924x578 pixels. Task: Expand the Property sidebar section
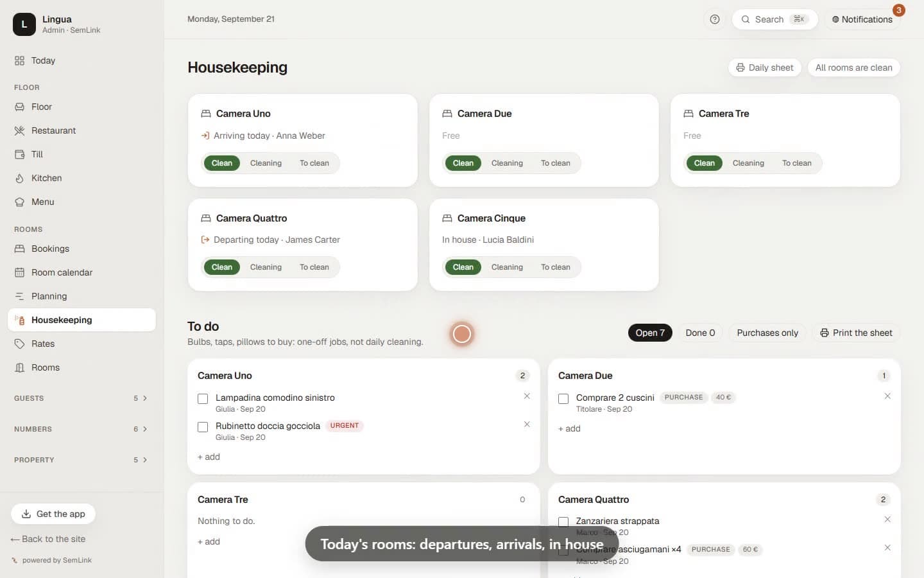[81, 460]
